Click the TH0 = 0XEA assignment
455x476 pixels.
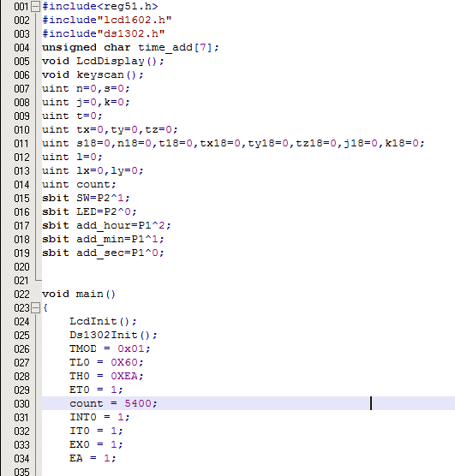[x=106, y=376]
